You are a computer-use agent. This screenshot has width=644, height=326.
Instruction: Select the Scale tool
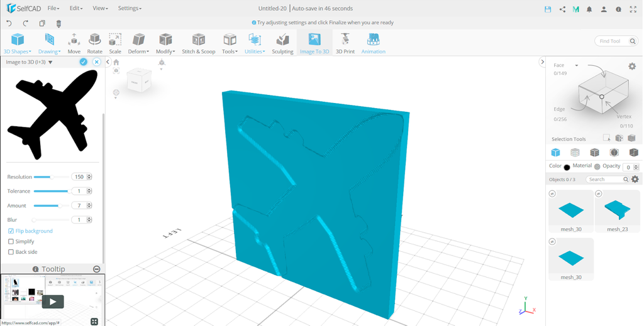(x=115, y=43)
